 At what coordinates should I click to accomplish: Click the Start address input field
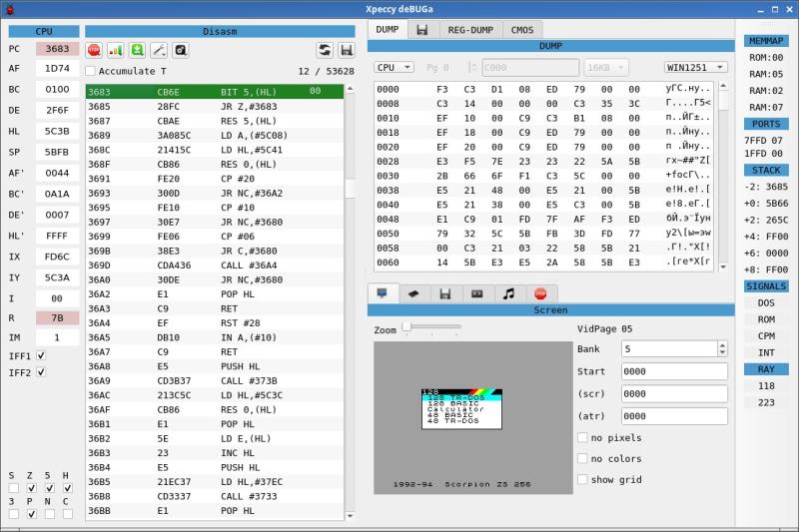click(x=673, y=370)
